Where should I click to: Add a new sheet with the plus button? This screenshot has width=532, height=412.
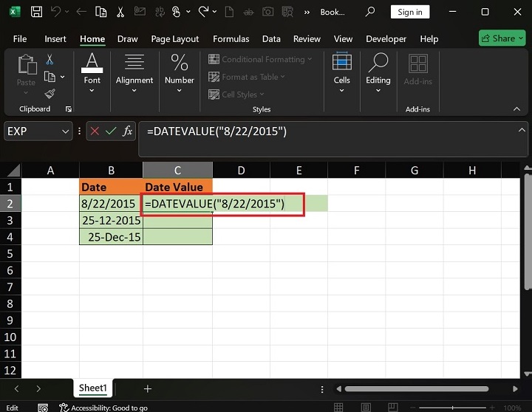pyautogui.click(x=148, y=388)
